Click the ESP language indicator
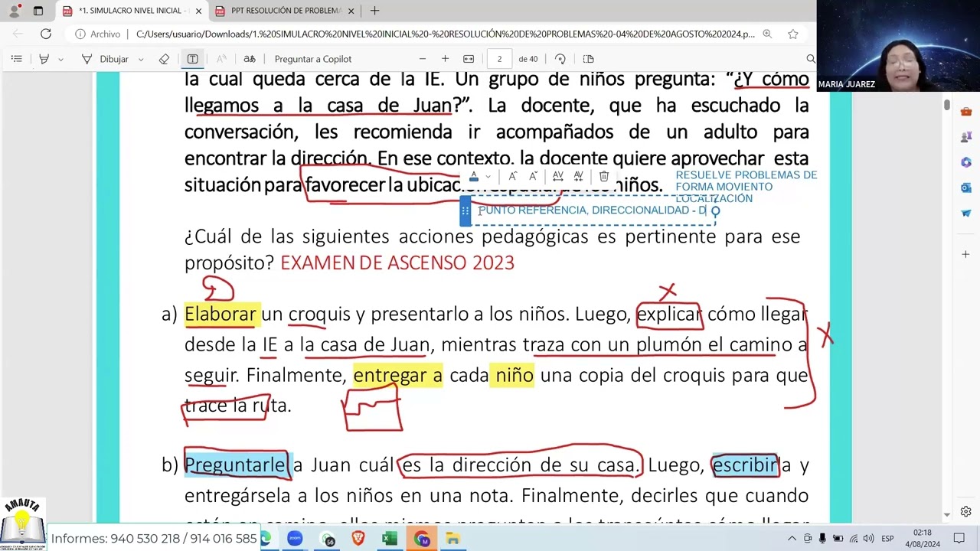This screenshot has width=980, height=551. [x=887, y=539]
